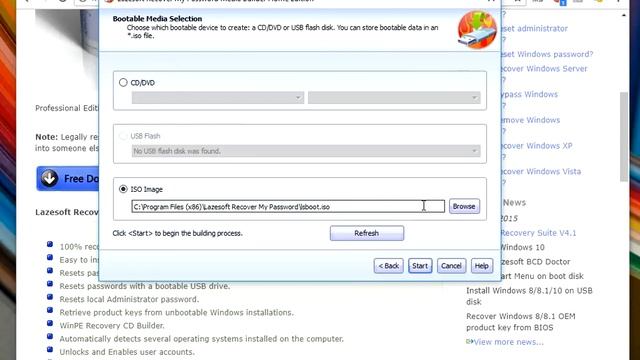Screen dimensions: 640x360
Task: Open the 'ypass Windows' sidebar link
Action: 529,94
